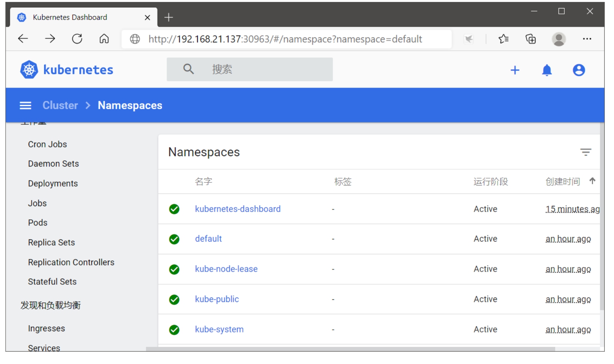The image size is (614, 364).
Task: Click Cluster in the breadcrumb
Action: point(60,105)
